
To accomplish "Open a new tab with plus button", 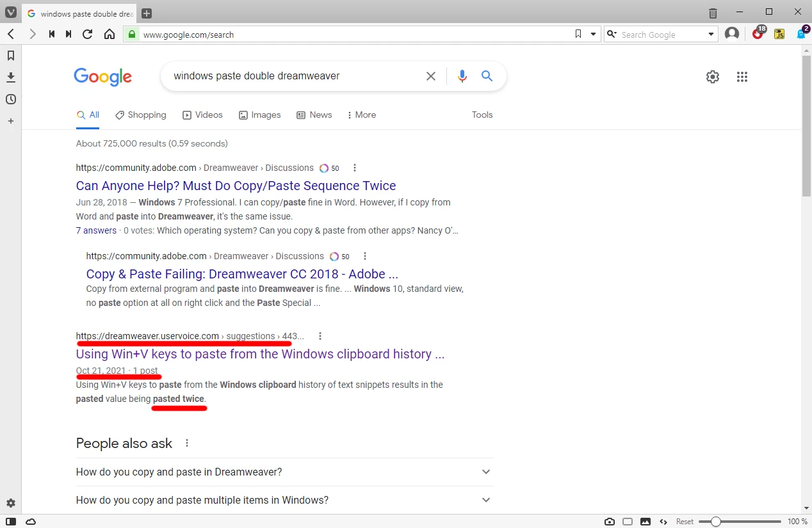I will pyautogui.click(x=147, y=13).
